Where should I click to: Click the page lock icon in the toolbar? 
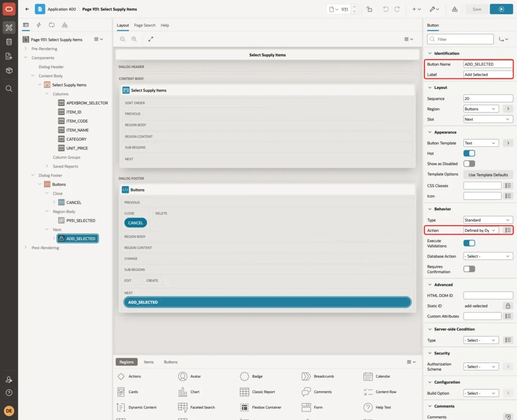pyautogui.click(x=369, y=9)
